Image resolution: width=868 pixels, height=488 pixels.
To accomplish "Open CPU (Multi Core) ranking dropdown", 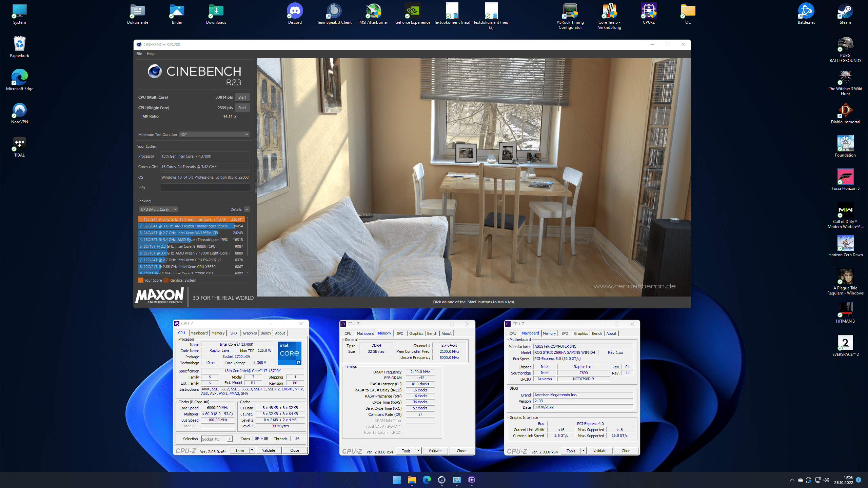I will click(x=158, y=209).
